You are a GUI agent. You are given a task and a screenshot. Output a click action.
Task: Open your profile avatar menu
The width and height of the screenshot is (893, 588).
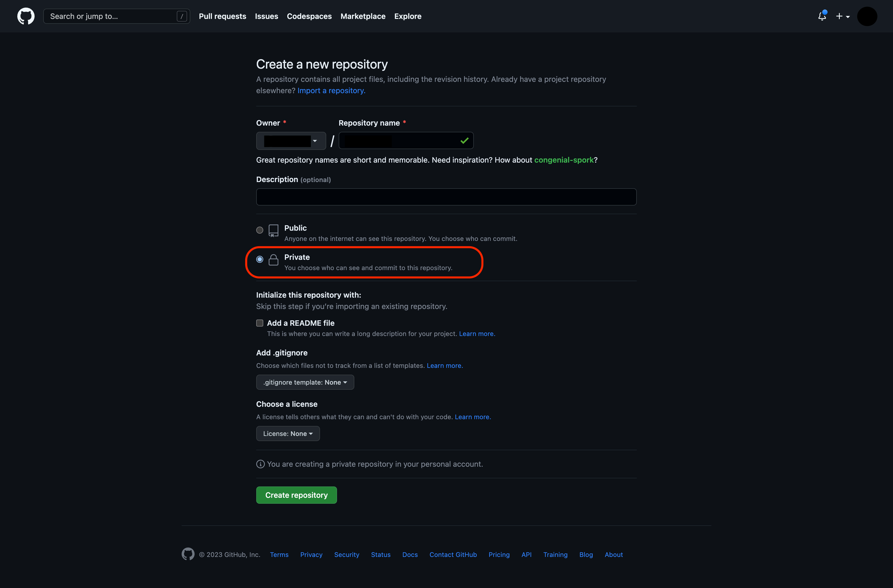coord(867,16)
